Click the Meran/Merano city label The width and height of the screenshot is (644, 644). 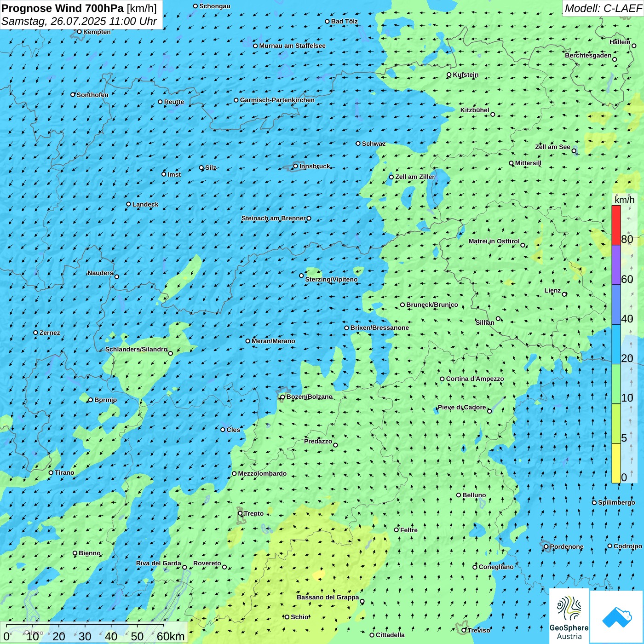[x=273, y=341]
